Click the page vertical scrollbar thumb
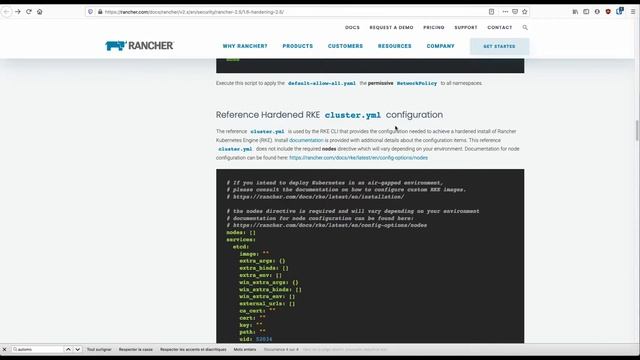This screenshot has width=640, height=360. [x=637, y=130]
